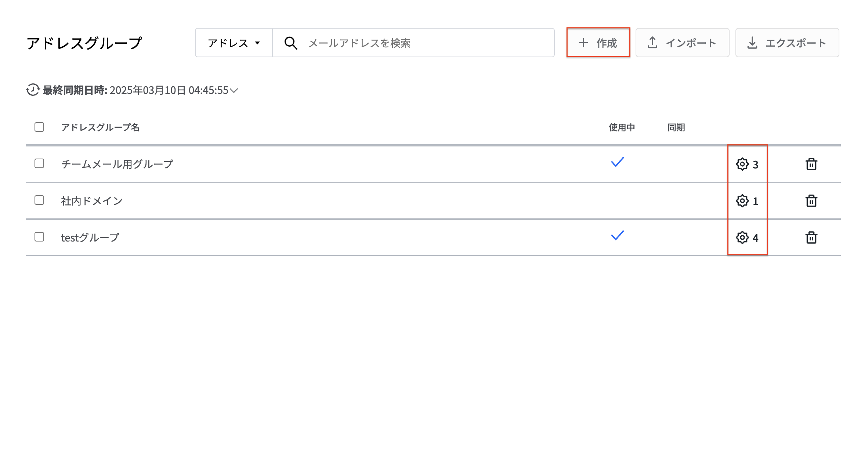
Task: Check the testグループ row checkbox
Action: 39,237
